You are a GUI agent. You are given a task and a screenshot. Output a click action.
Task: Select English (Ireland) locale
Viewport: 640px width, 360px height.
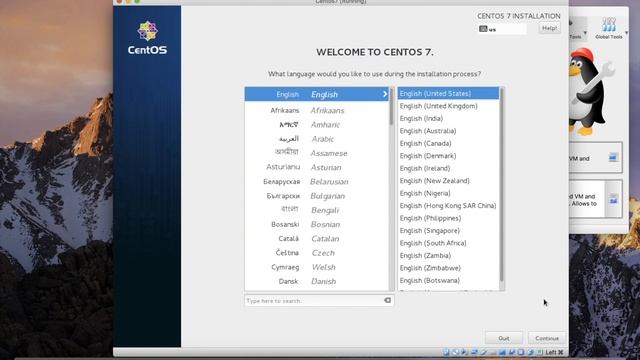tap(449, 168)
